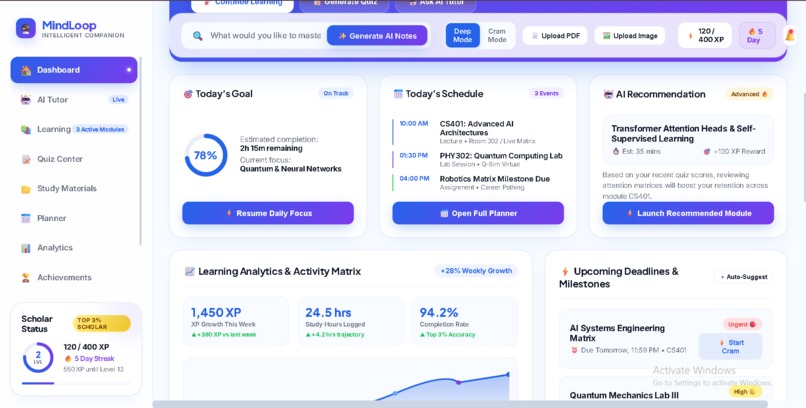Click the 78% progress ring

click(x=206, y=155)
